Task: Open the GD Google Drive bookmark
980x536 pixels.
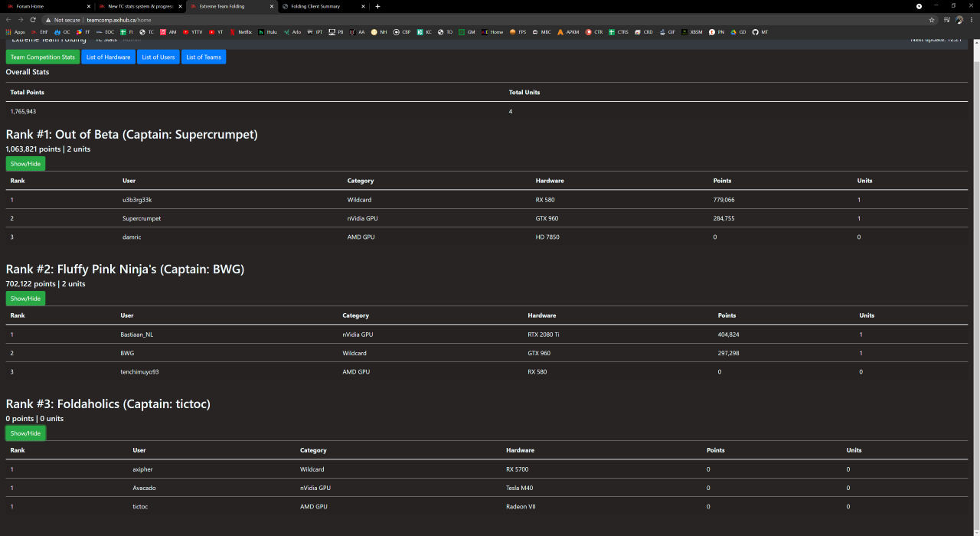Action: 738,32
